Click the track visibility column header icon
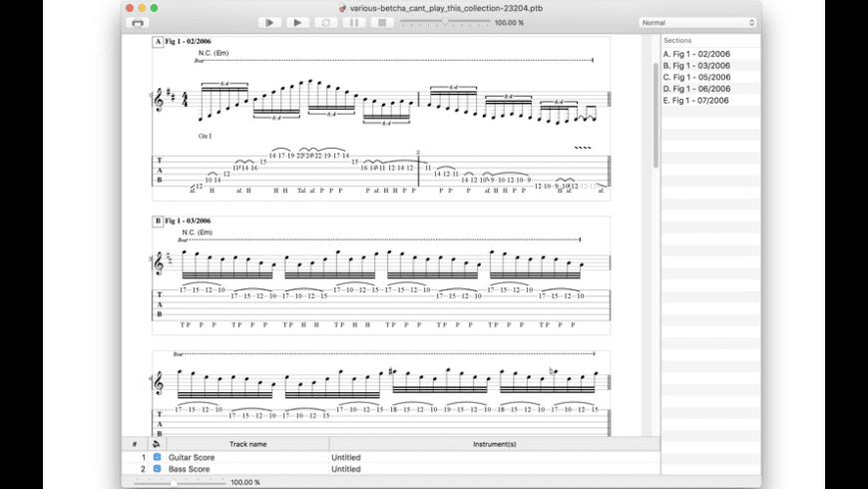Screen dimensions: 868x489 pos(157,443)
